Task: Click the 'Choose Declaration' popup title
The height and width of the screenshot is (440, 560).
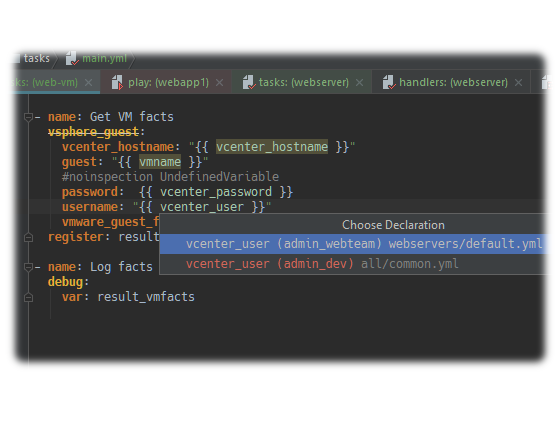Action: click(393, 225)
